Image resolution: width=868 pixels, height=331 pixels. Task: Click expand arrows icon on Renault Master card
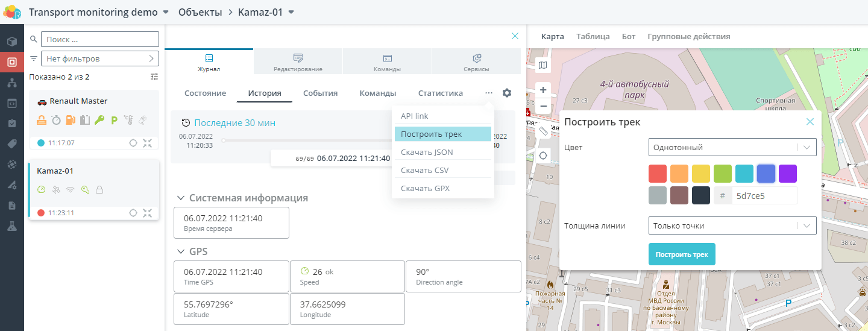(148, 143)
